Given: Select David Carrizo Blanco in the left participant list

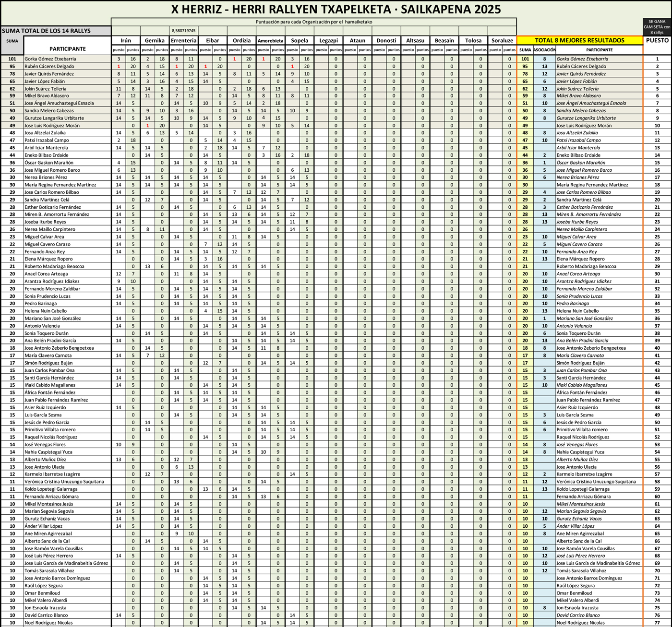Looking at the screenshot, I should 46,615.
